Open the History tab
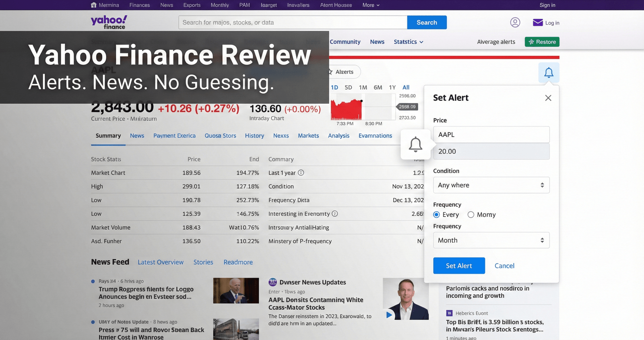644x340 pixels. 254,136
